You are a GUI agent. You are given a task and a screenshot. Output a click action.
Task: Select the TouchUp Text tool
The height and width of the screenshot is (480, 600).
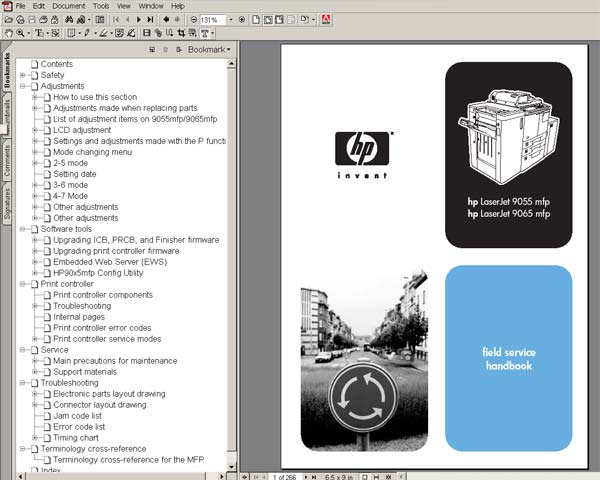[x=205, y=33]
